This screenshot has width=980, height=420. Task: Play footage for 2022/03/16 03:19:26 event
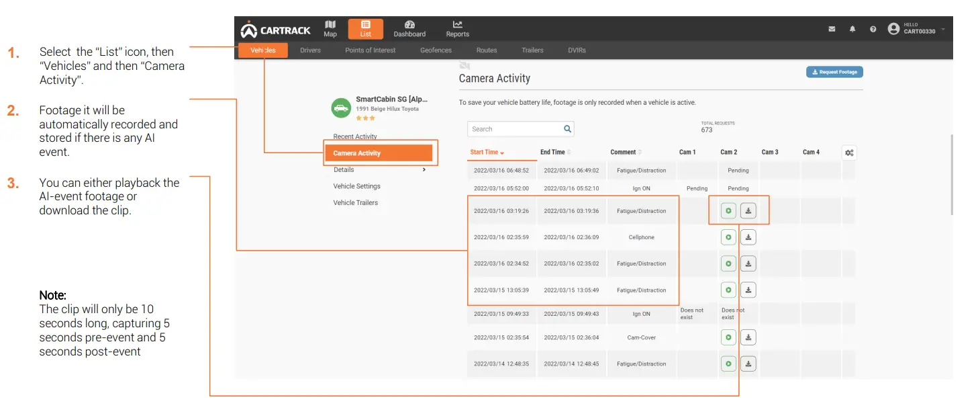pos(728,211)
